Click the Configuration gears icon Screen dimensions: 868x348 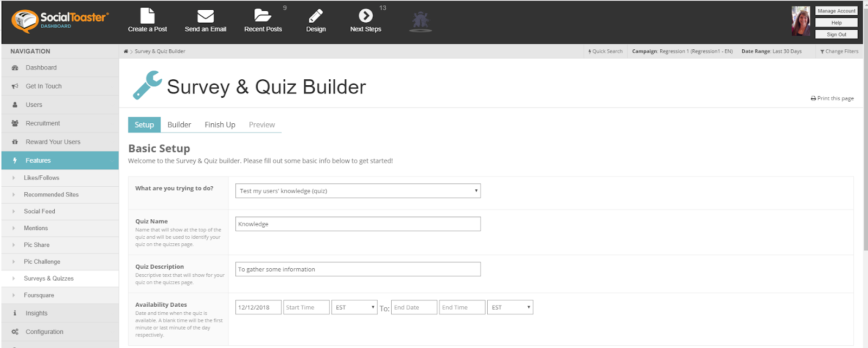point(15,332)
